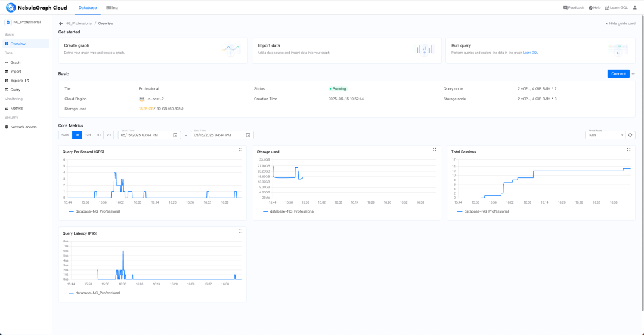
Task: Open Start Time calendar picker icon
Action: coord(175,135)
